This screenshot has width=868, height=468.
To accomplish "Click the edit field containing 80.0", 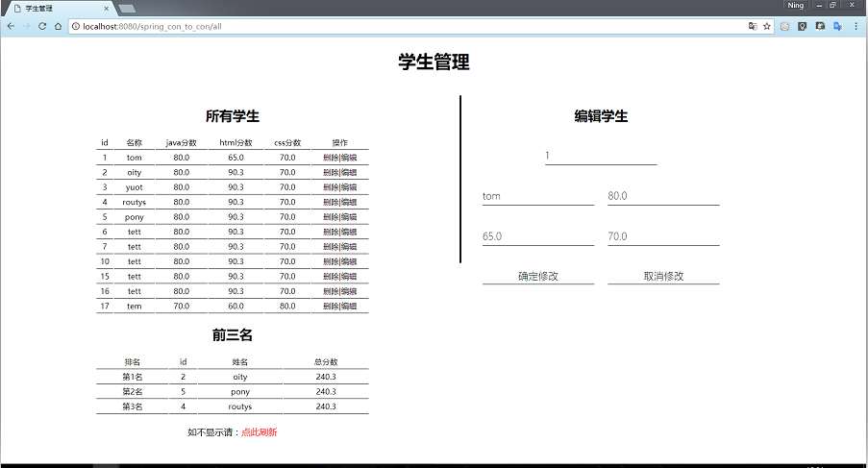I will click(x=663, y=196).
